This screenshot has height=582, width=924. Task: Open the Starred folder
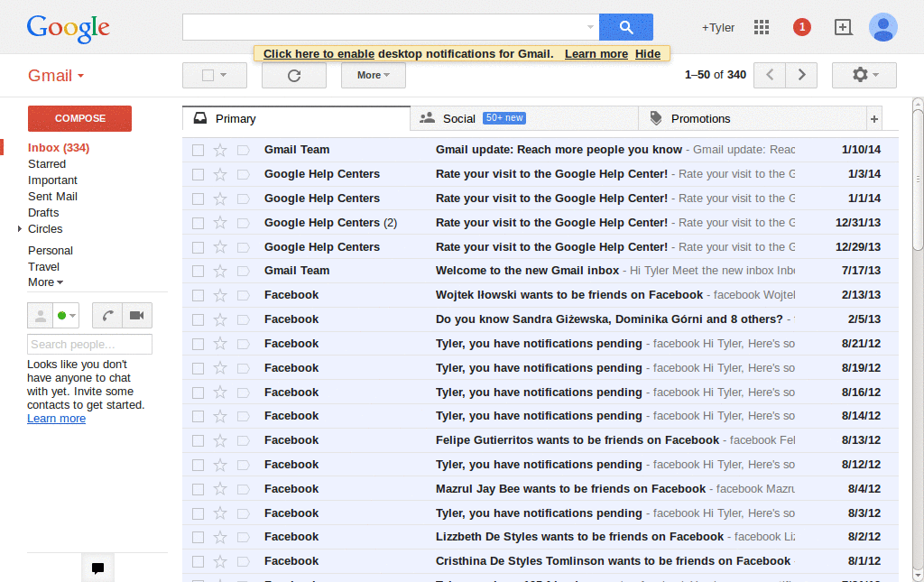click(47, 163)
